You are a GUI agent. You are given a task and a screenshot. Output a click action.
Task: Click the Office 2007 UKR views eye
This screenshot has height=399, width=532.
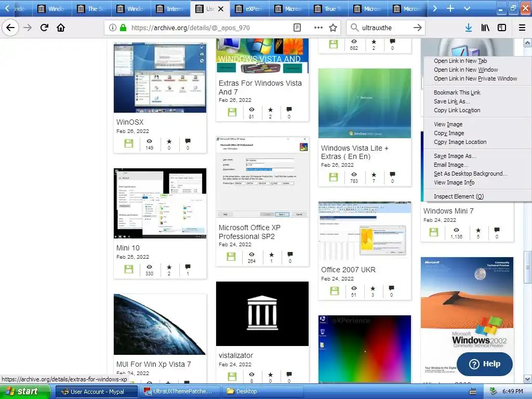click(354, 288)
